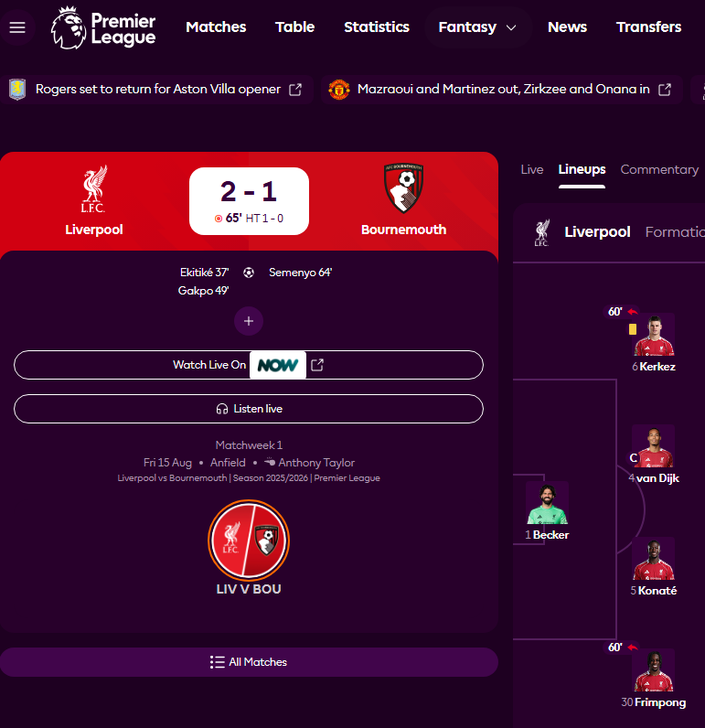Click the Liverpool crest in score header

[94, 189]
